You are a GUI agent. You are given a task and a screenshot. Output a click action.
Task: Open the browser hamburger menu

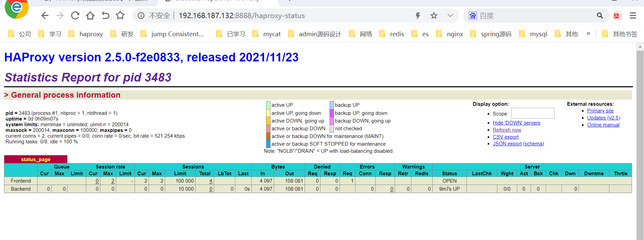(633, 15)
